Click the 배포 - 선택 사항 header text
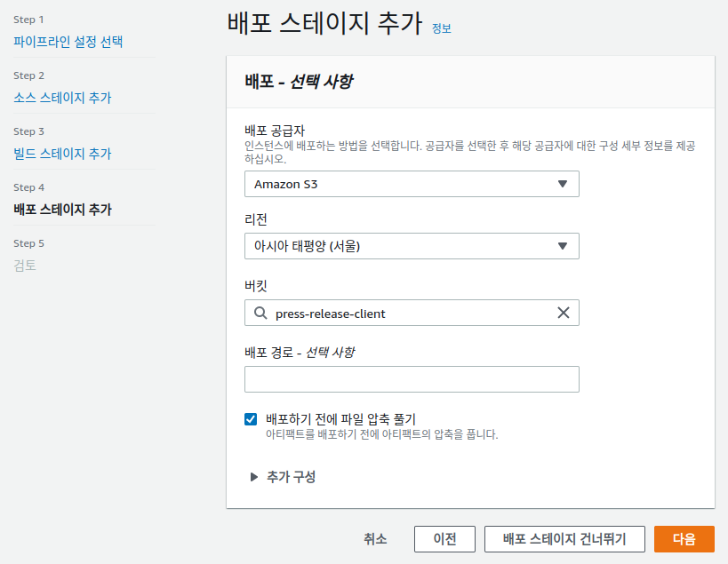 pos(299,82)
